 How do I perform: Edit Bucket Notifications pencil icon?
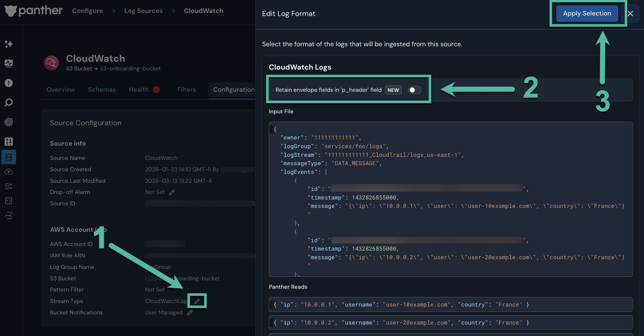[190, 313]
